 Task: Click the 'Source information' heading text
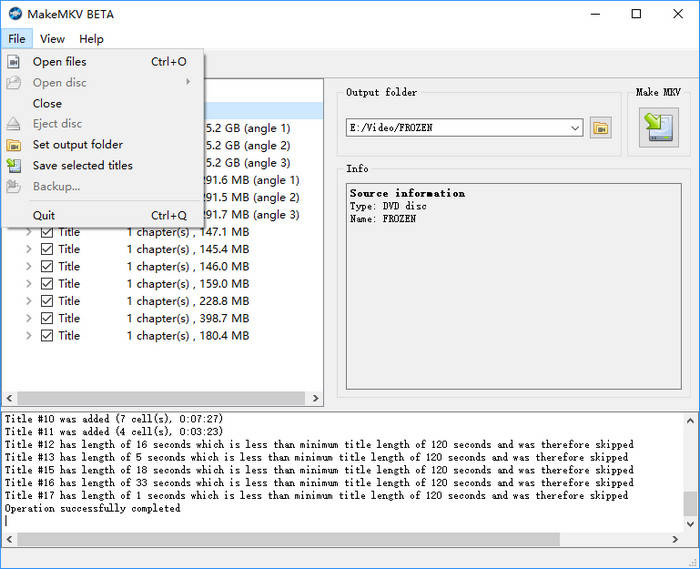(407, 193)
